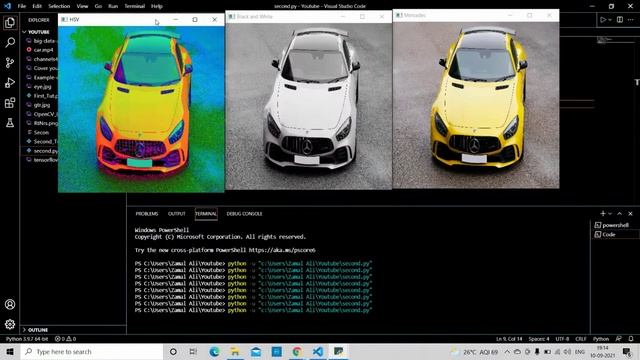Open the big data file in Explorer

pos(41,41)
